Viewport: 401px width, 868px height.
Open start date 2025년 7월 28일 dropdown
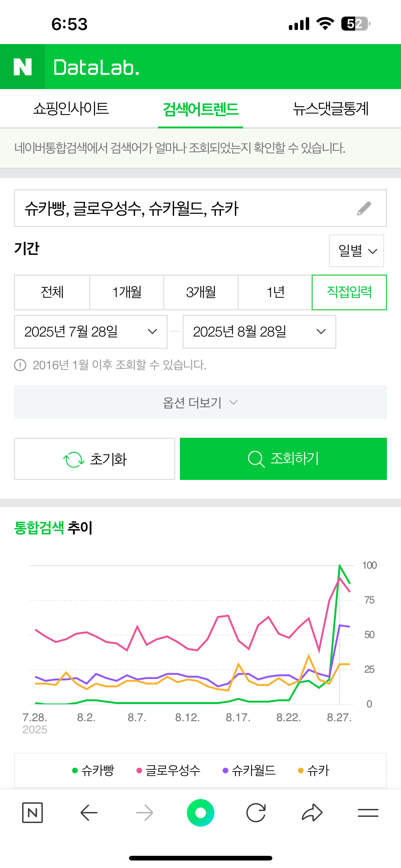point(91,332)
